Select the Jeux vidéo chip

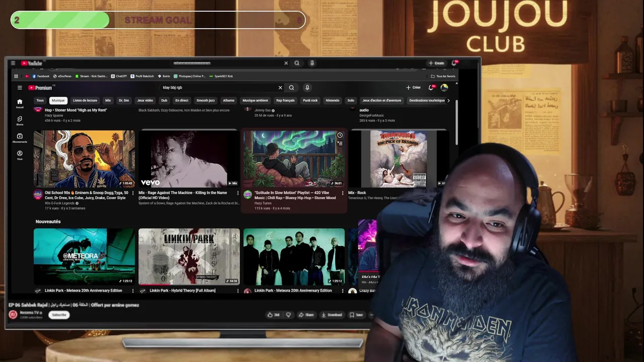tap(145, 101)
